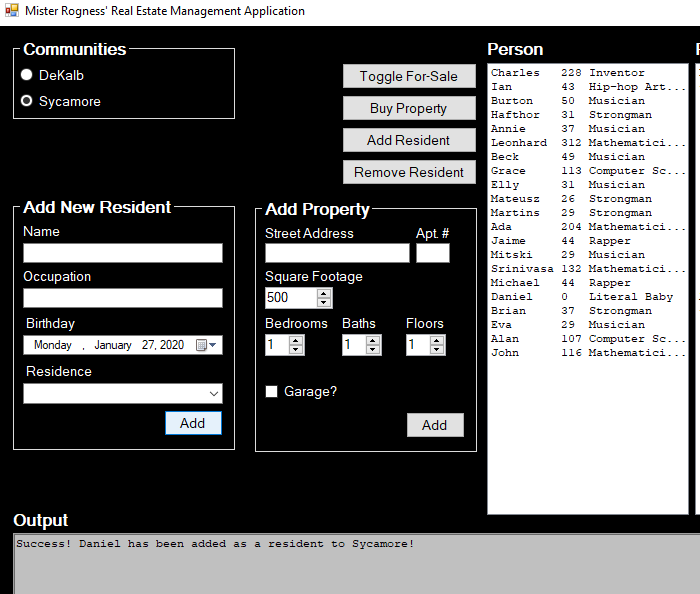Click Add in Add New Resident panel

(193, 423)
